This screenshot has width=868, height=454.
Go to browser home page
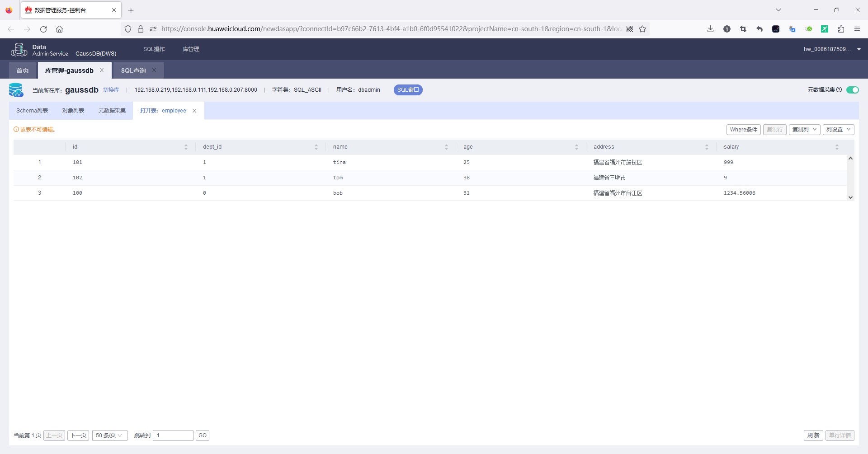point(59,29)
